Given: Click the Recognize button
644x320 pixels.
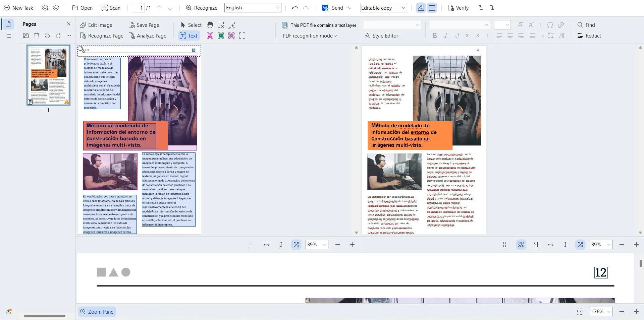Looking at the screenshot, I should (x=202, y=8).
